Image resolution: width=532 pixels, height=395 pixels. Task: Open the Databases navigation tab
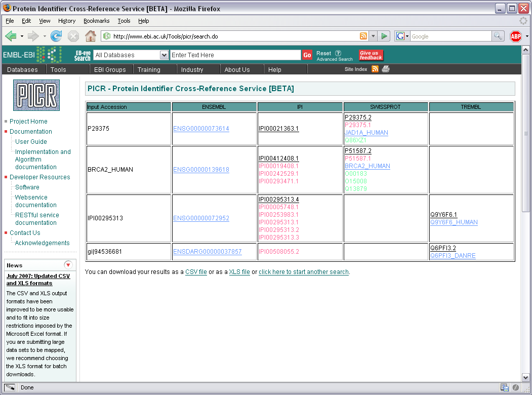click(x=22, y=69)
